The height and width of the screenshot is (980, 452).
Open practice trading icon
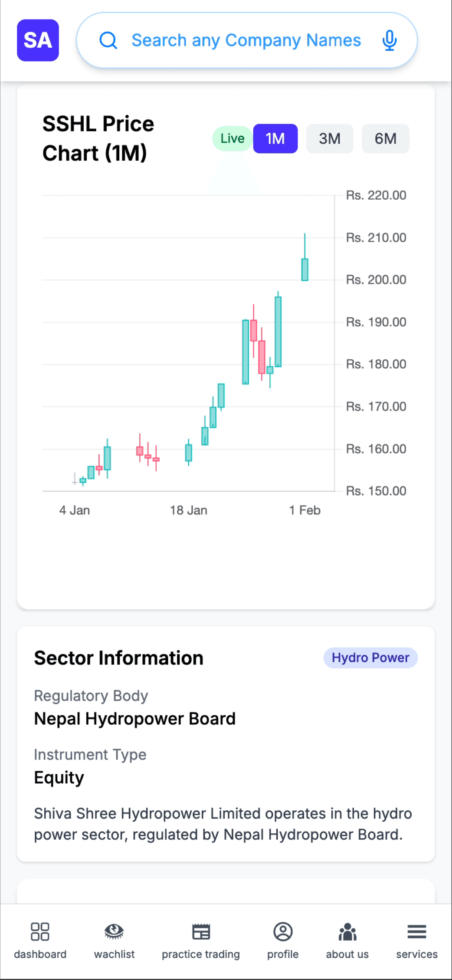tap(201, 931)
